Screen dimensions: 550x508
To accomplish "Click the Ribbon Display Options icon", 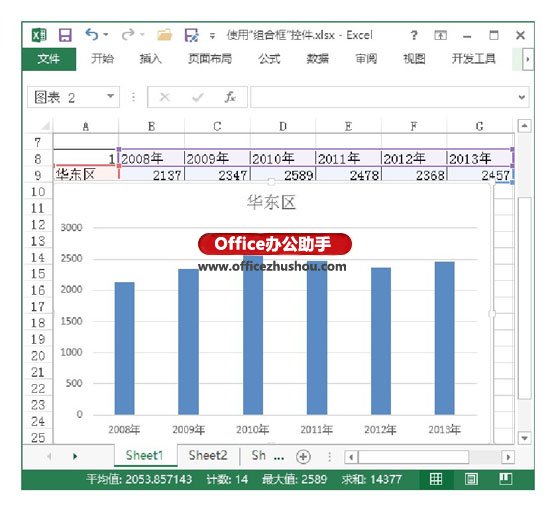I will coord(441,35).
